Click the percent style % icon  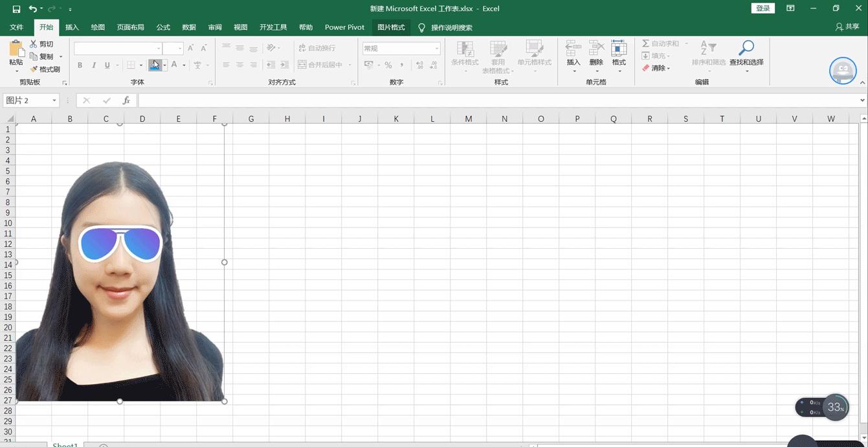388,65
